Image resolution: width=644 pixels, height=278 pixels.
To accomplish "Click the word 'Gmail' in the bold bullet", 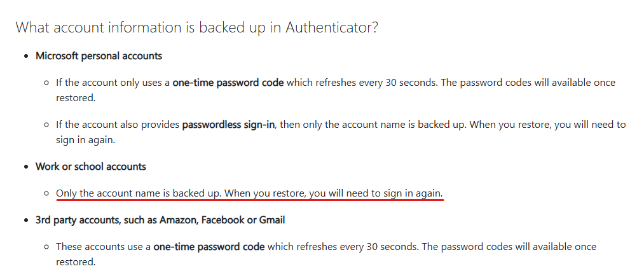I will point(272,220).
